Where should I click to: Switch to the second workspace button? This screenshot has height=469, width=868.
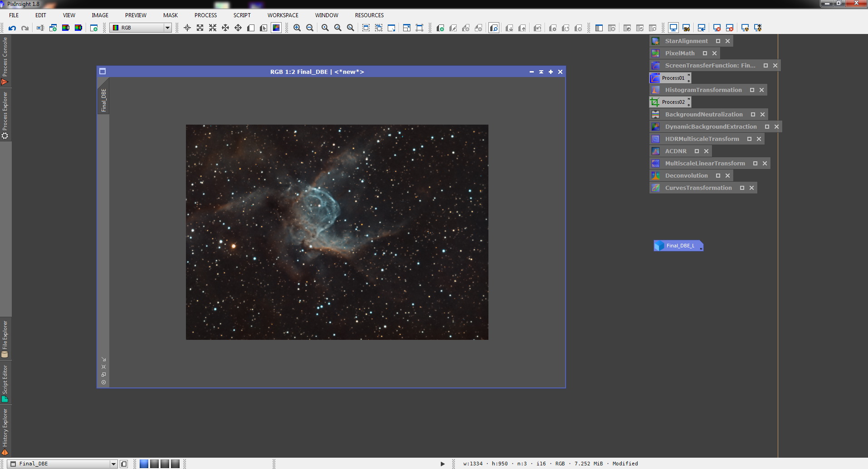(x=154, y=464)
